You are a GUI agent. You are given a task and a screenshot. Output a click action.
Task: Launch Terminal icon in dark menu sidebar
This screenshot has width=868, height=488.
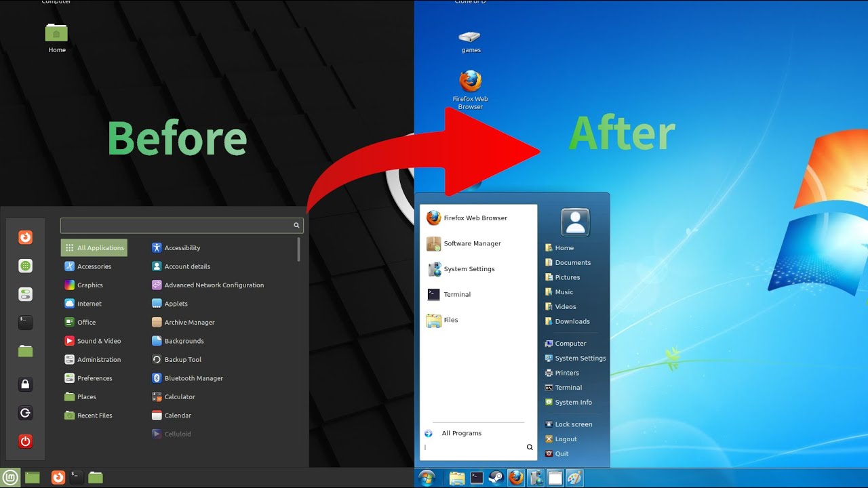pos(25,323)
